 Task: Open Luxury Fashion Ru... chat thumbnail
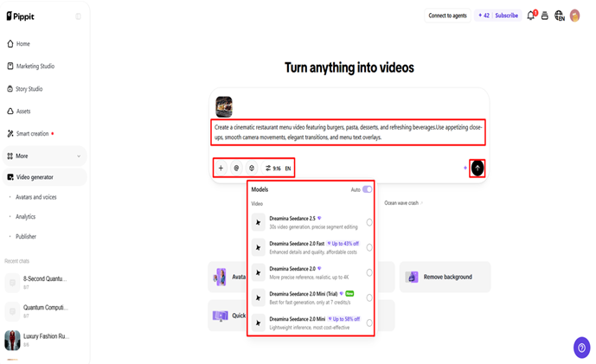point(12,340)
